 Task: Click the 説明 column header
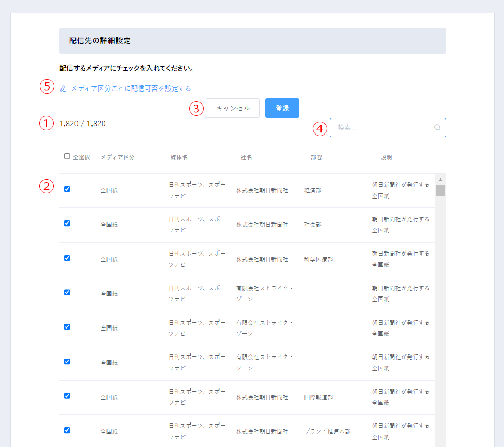(386, 157)
